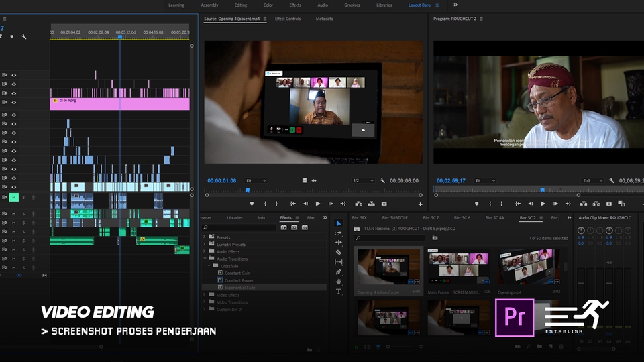Collapse the Crossfade folder
Viewport: 644px width, 362px height.
(208, 266)
